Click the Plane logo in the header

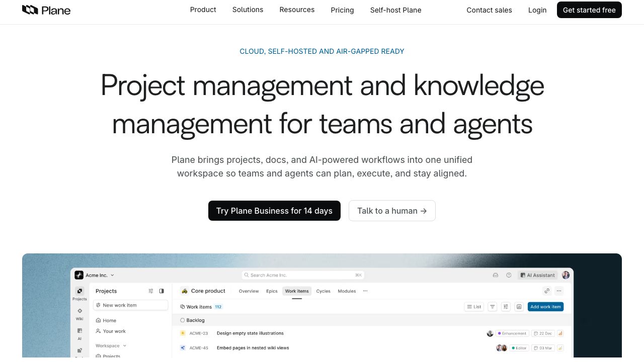pos(46,10)
